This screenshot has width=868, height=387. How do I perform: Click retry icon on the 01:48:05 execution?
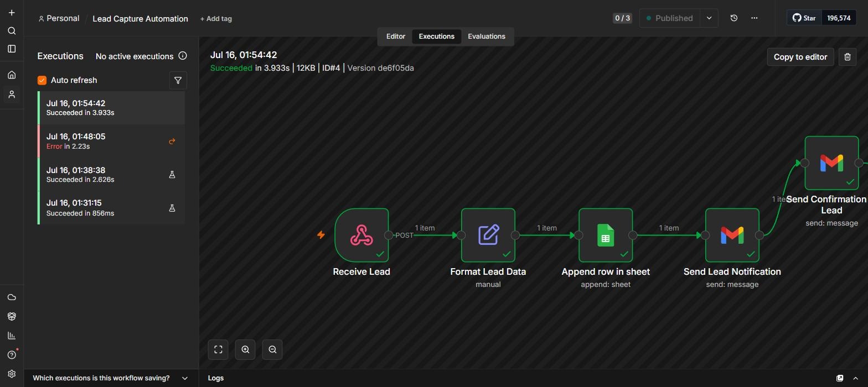coord(172,142)
